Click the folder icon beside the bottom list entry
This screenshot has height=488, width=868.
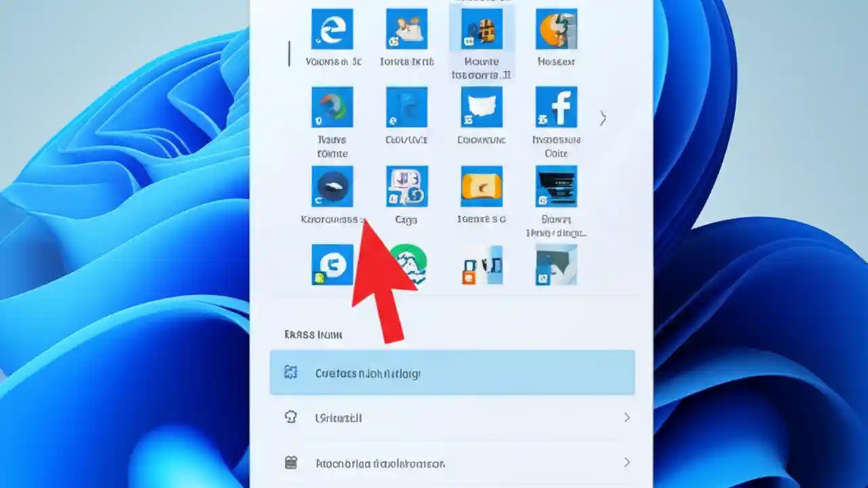291,463
